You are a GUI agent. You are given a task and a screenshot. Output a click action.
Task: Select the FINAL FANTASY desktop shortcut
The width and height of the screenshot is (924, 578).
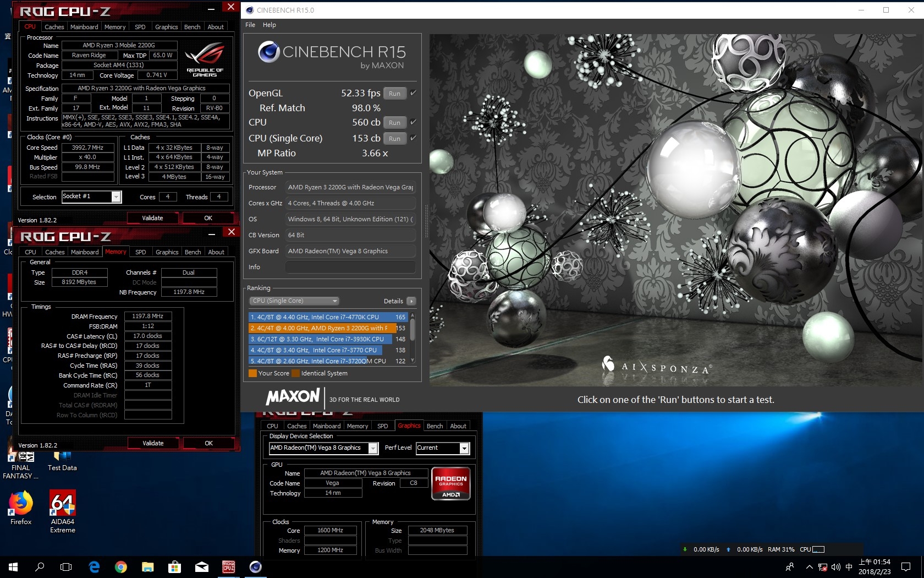click(x=21, y=465)
